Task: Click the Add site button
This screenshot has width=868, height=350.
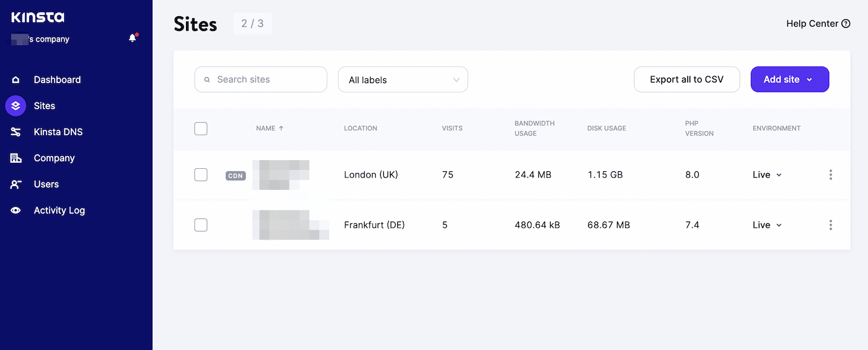Action: [789, 79]
